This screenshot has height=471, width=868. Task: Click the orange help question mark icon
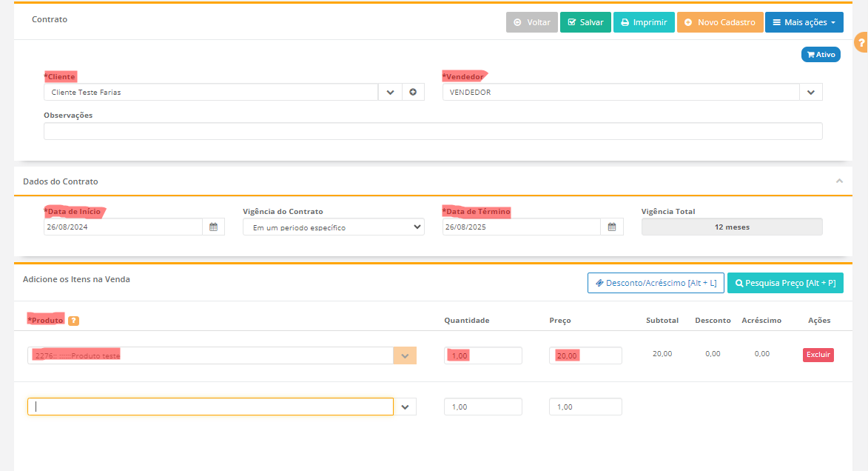point(861,43)
